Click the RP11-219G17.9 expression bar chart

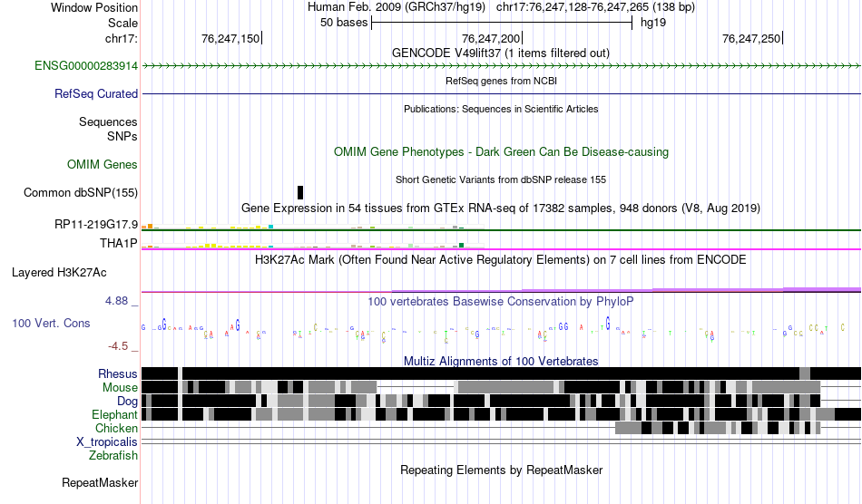313,227
